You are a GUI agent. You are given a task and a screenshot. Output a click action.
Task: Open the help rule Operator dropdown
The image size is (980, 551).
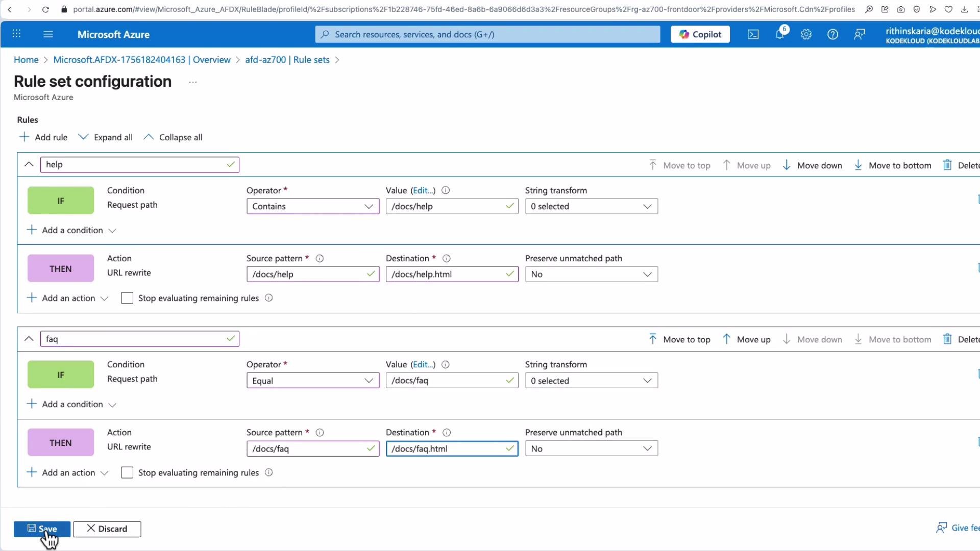point(313,206)
